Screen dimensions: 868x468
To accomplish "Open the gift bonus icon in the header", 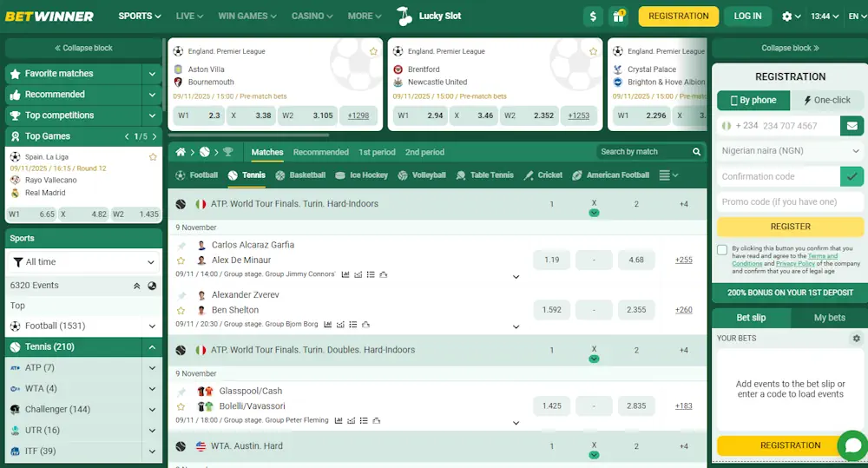I will coord(618,16).
